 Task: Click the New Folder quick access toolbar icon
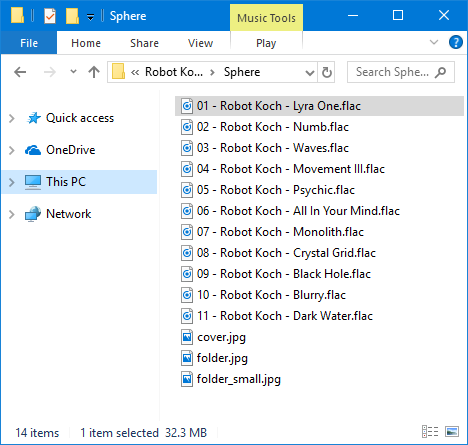click(x=72, y=16)
